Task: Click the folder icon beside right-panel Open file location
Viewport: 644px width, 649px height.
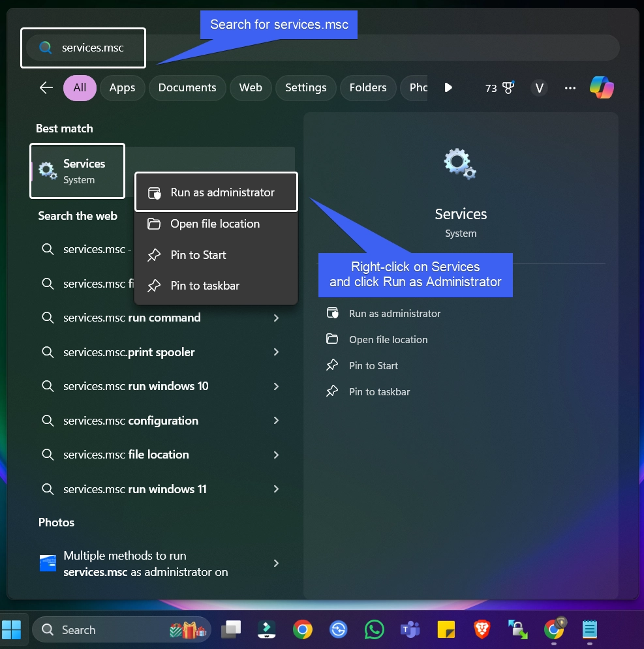Action: tap(332, 339)
